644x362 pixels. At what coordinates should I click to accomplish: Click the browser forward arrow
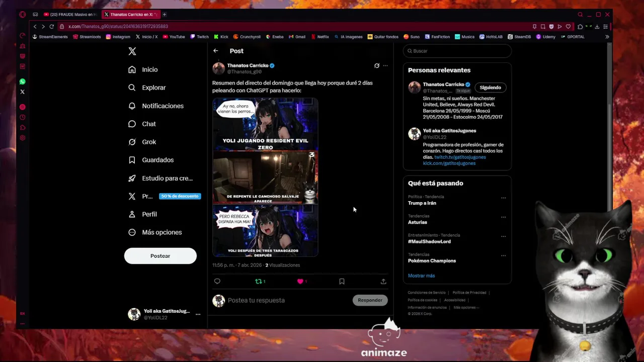tap(43, 27)
